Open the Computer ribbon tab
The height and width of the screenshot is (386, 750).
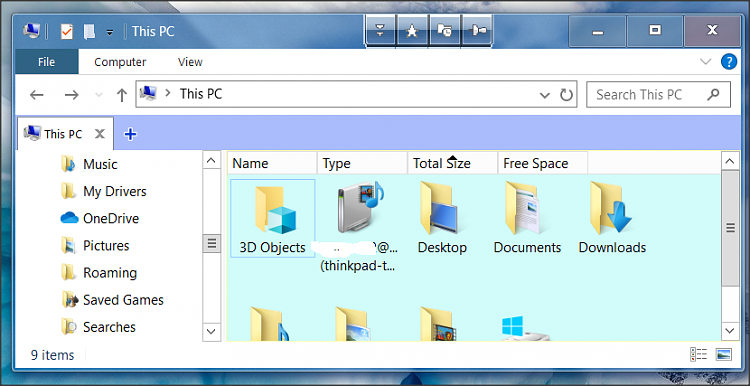(x=120, y=62)
